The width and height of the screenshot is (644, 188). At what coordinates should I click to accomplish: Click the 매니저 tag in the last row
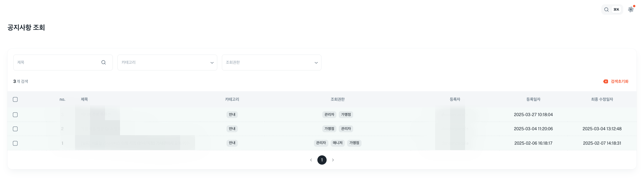coord(338,143)
